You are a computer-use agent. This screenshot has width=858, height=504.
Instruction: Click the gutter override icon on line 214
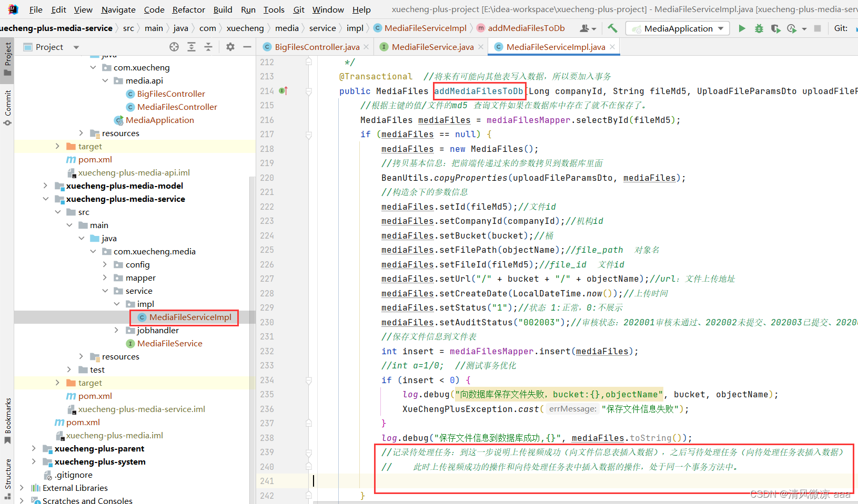click(x=283, y=91)
